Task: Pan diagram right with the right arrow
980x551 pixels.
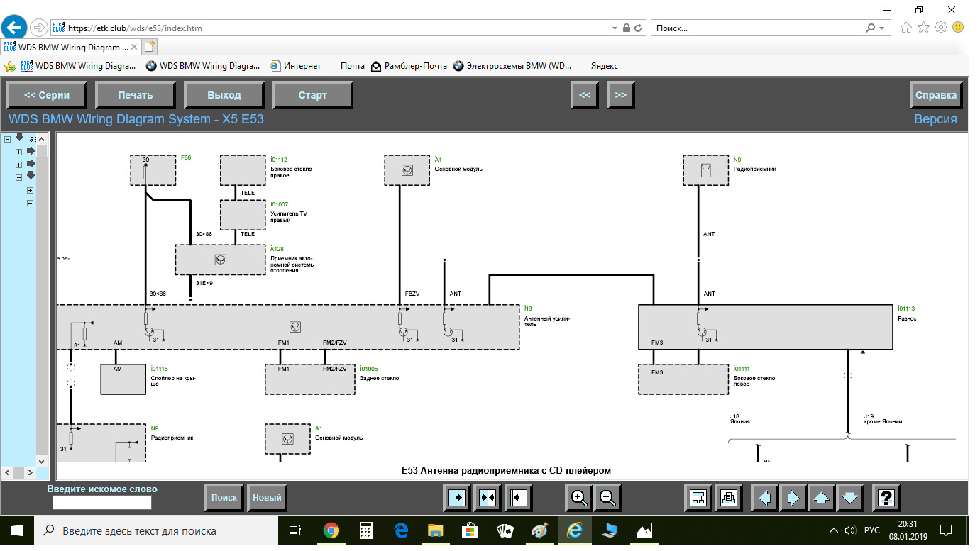Action: click(x=793, y=498)
